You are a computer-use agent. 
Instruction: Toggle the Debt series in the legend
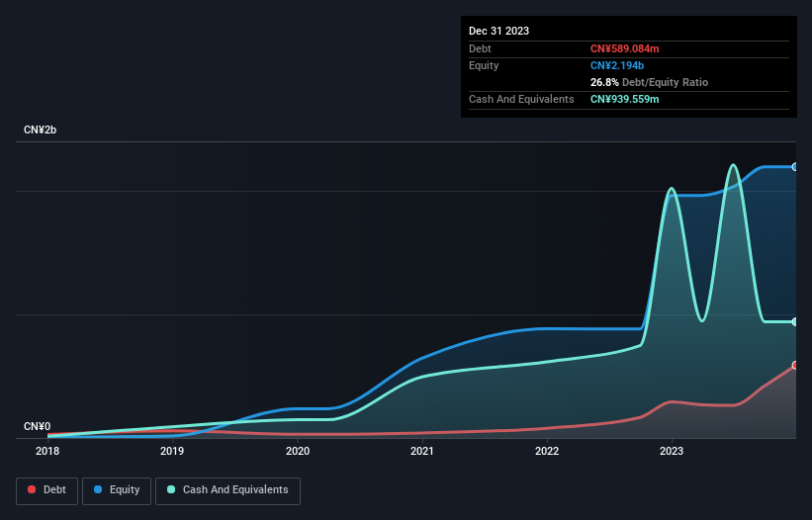pyautogui.click(x=46, y=490)
